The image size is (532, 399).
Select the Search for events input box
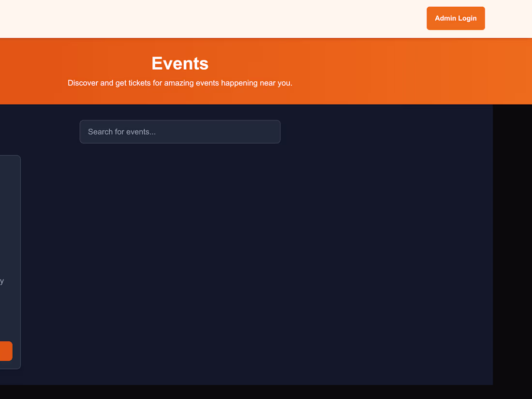point(180,132)
